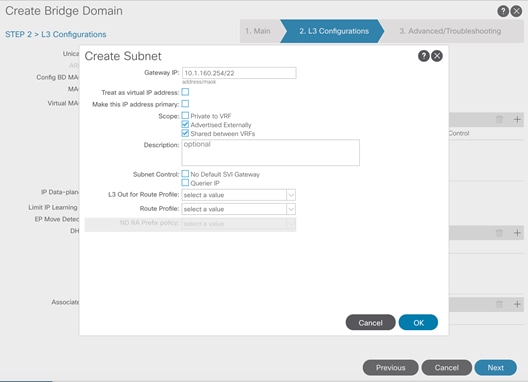Enable Private to VRF scope

[x=185, y=116]
